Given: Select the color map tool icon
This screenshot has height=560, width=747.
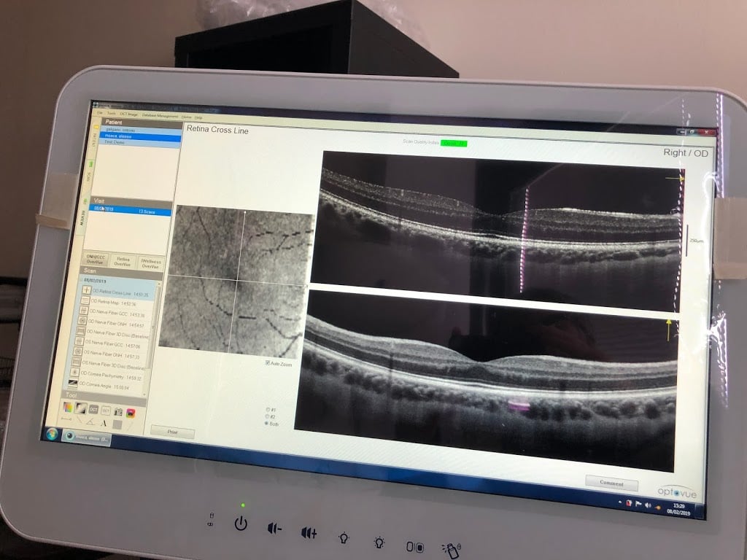Looking at the screenshot, I should pos(68,407).
